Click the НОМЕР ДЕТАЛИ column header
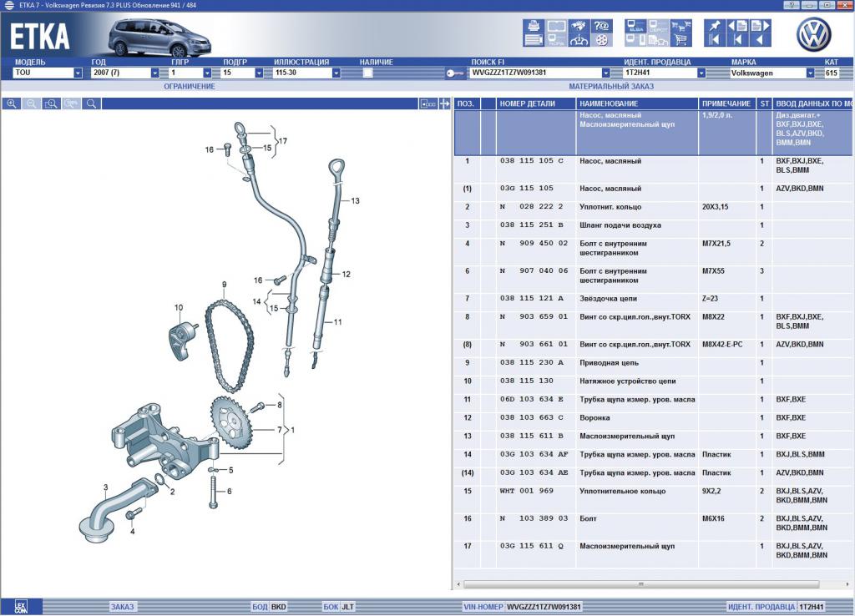This screenshot has width=855, height=616. point(535,104)
